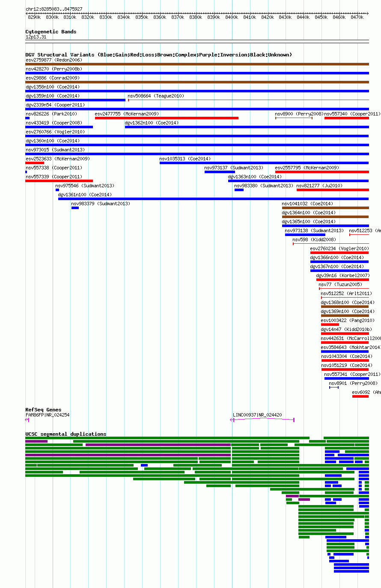The height and width of the screenshot is (588, 381).
Task: Open nsv983379 (Sudmant2013) variant
Action: point(101,204)
